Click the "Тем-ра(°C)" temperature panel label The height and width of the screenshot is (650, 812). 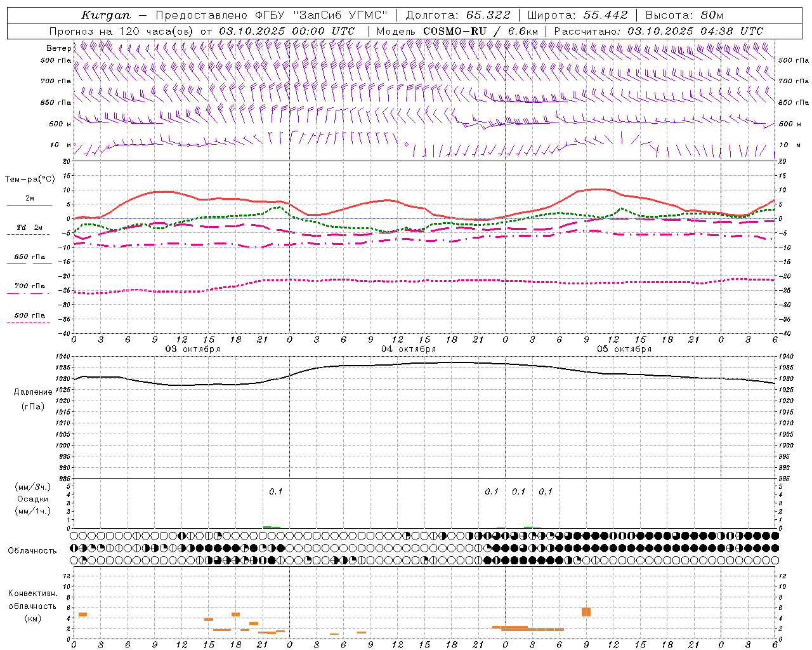pyautogui.click(x=30, y=180)
